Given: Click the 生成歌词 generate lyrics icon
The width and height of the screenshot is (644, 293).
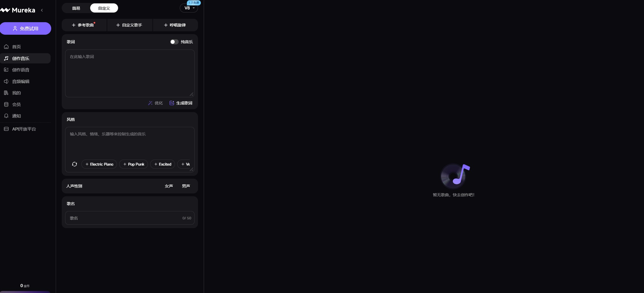Looking at the screenshot, I should (x=172, y=103).
